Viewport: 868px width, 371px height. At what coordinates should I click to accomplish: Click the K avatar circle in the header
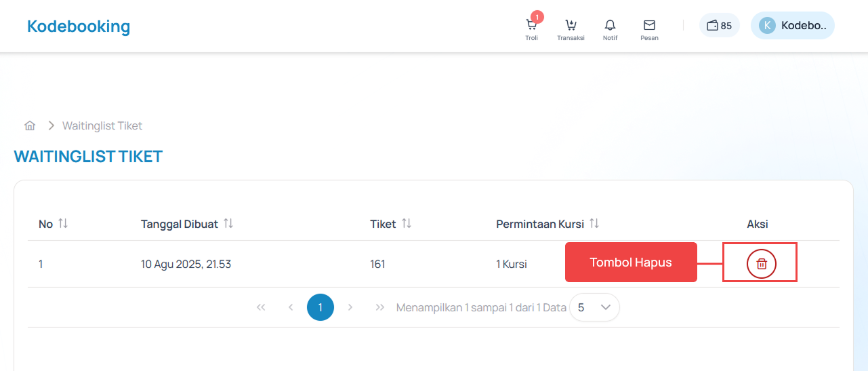767,26
